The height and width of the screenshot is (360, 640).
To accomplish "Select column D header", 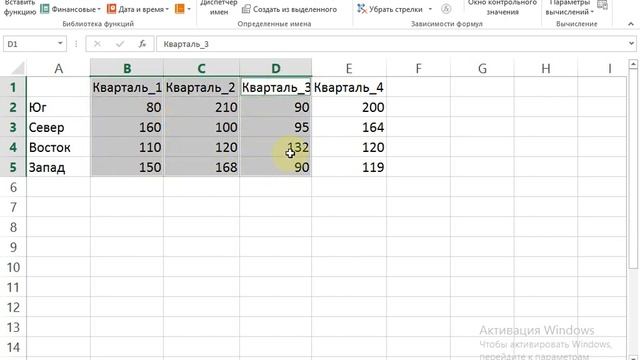I will 276,68.
